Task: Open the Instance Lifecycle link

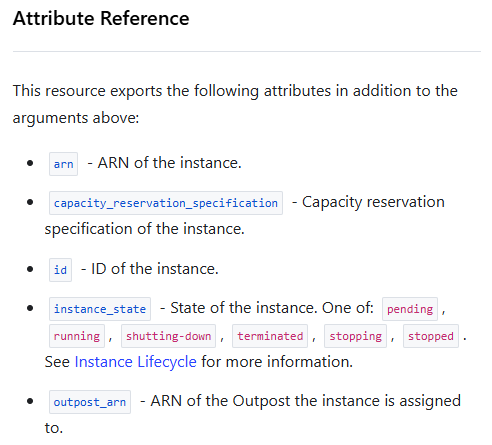Action: click(x=135, y=362)
